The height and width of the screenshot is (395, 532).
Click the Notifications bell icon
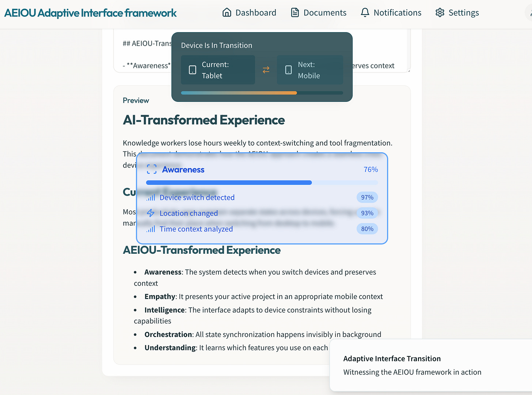coord(365,13)
